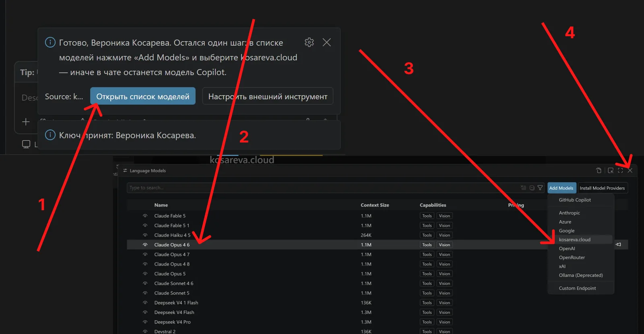Click the open-file icon in Language Models header

[599, 171]
